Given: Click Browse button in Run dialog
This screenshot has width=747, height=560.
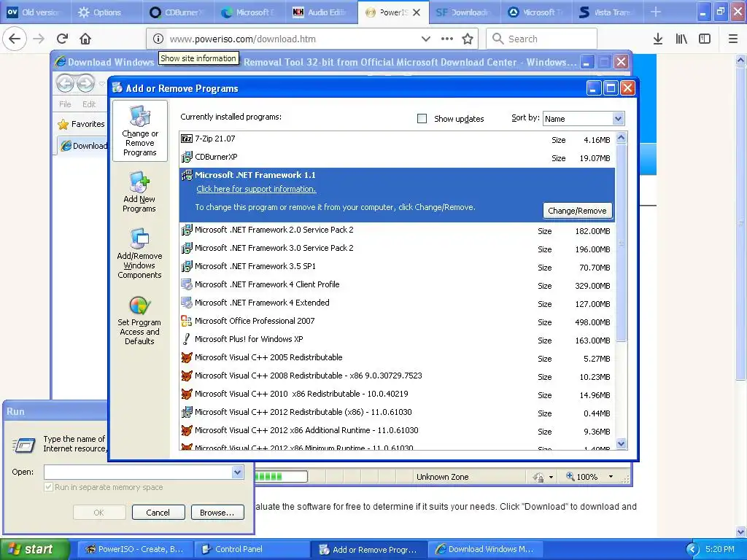Looking at the screenshot, I should coord(217,513).
